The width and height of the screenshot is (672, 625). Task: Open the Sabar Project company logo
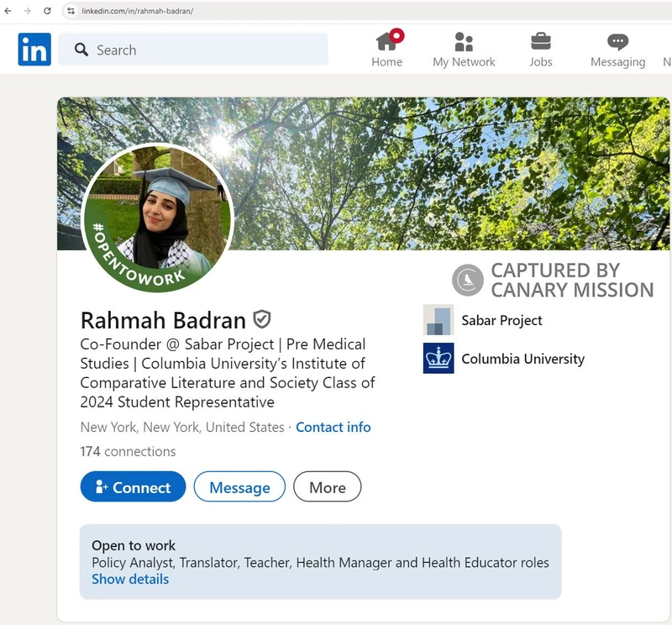tap(437, 320)
